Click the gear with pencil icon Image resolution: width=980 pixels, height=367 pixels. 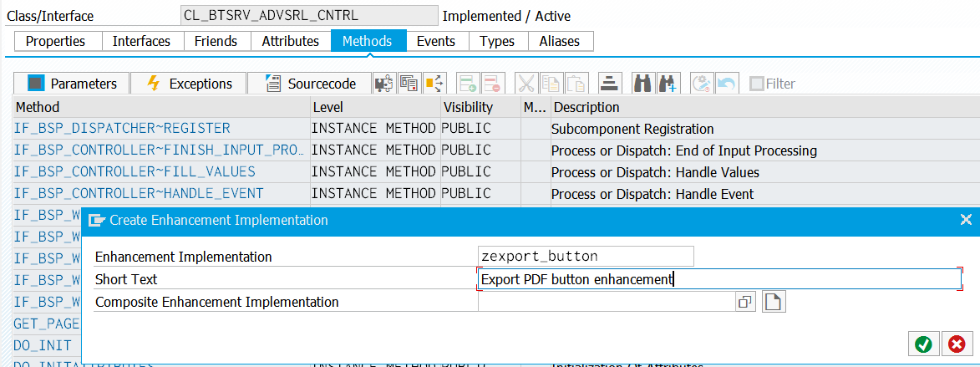pos(702,83)
